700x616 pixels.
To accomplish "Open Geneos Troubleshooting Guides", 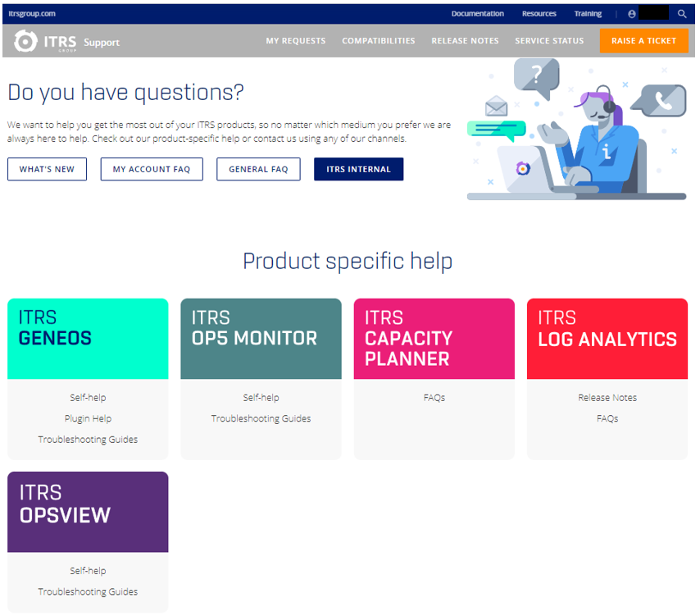I will [88, 440].
